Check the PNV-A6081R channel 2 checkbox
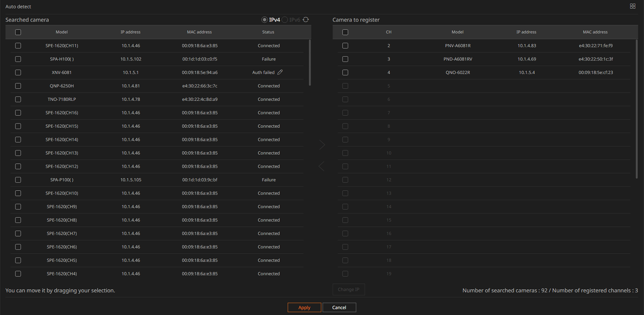This screenshot has width=644, height=315. (x=345, y=46)
